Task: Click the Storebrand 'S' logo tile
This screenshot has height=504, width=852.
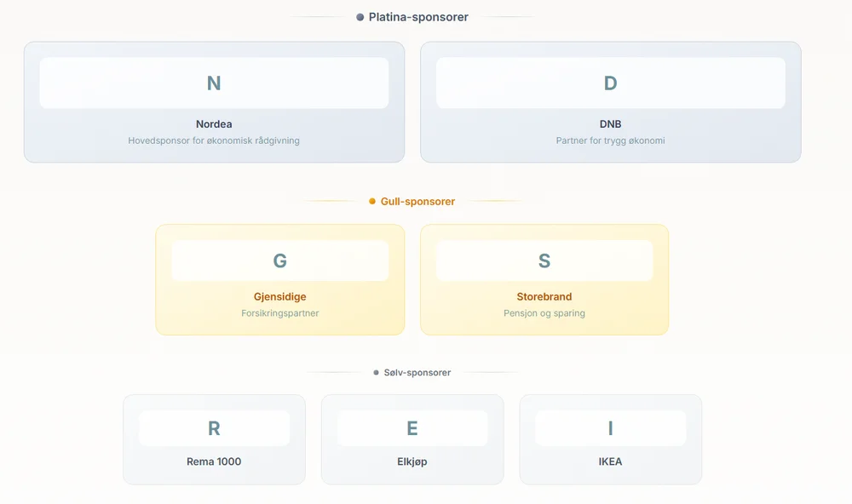Action: [544, 261]
